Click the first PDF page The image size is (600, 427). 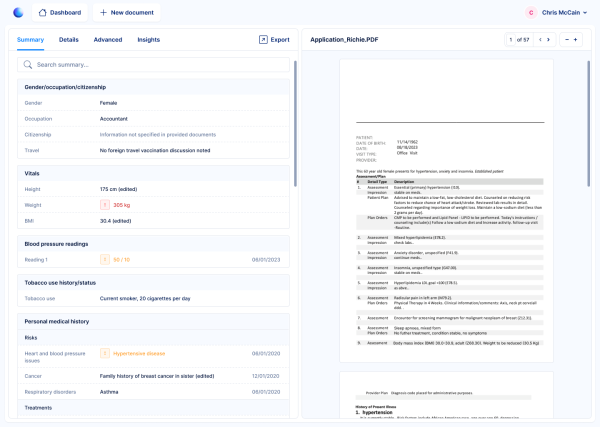446,210
